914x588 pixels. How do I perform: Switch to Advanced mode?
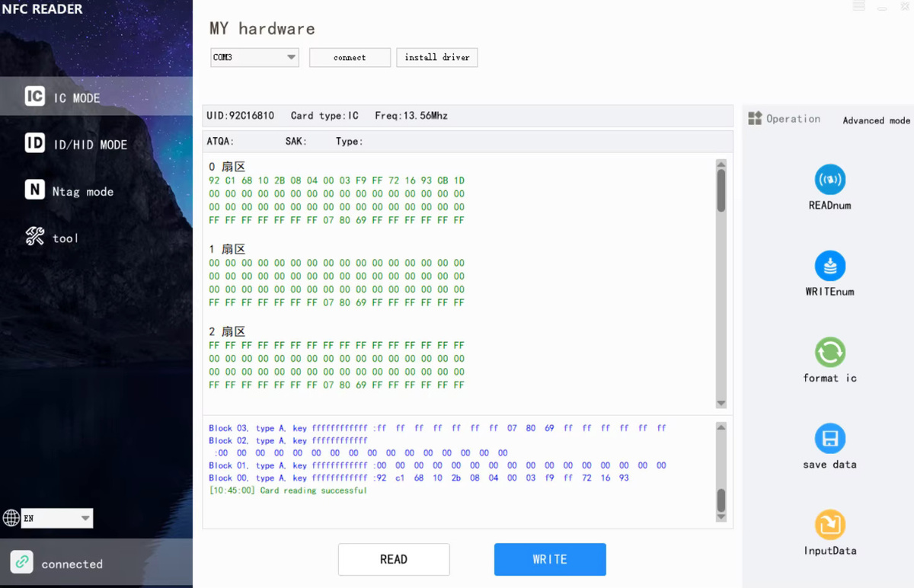[x=876, y=120]
